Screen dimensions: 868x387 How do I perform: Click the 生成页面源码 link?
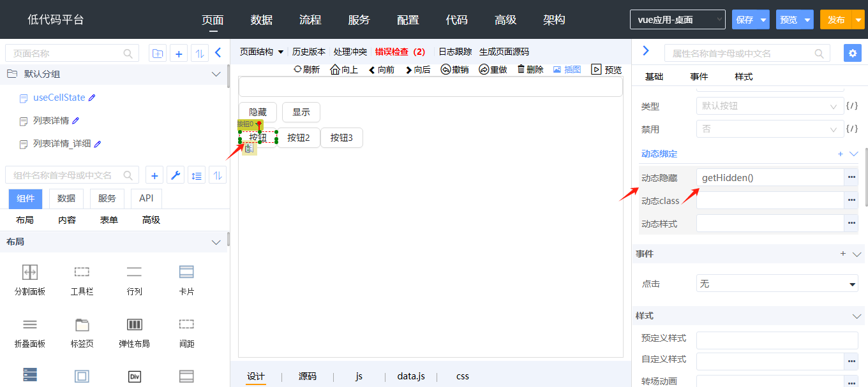504,52
